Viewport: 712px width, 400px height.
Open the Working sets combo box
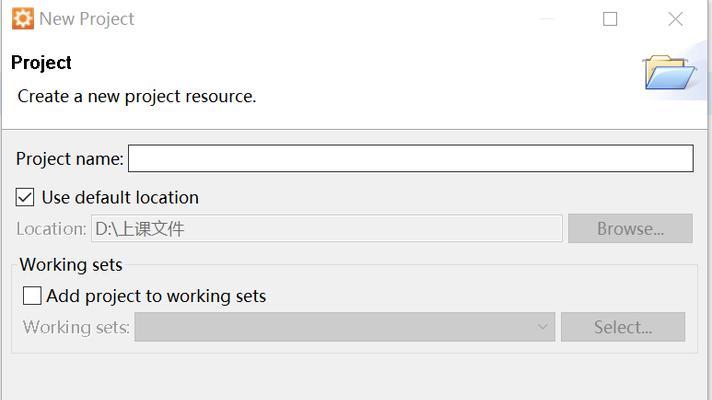(345, 326)
